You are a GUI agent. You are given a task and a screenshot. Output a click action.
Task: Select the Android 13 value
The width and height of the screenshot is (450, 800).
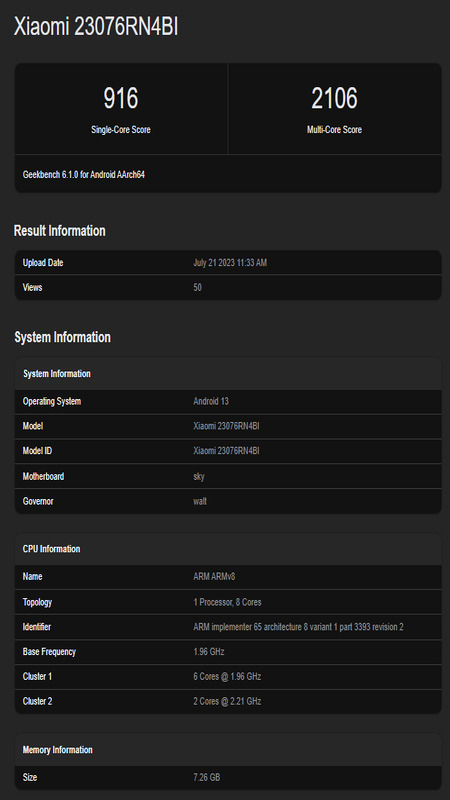tap(211, 401)
